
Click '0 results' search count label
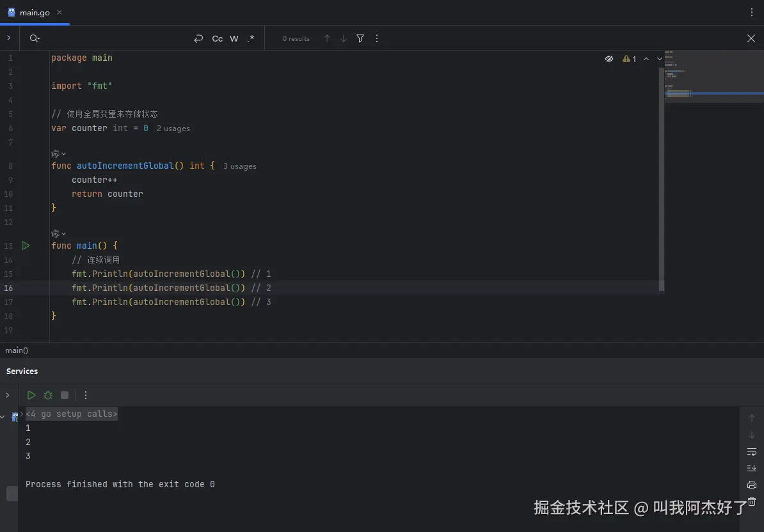[296, 38]
